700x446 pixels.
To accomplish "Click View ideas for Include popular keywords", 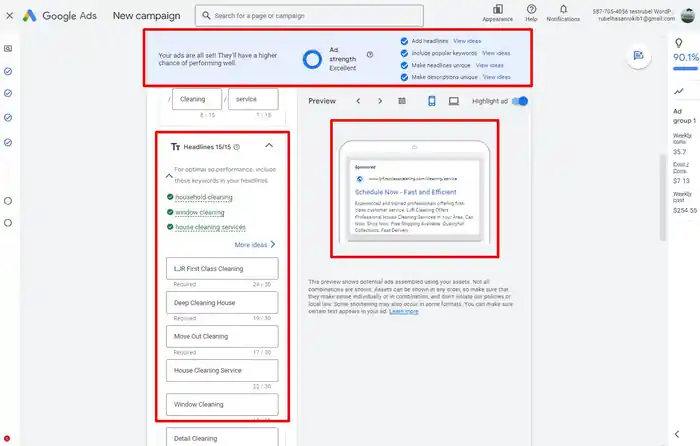I will click(496, 53).
